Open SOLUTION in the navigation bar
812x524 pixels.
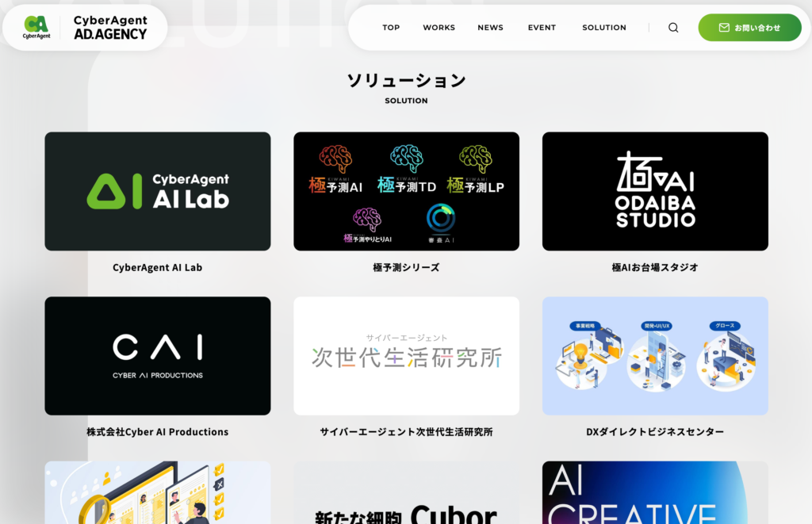coord(603,28)
